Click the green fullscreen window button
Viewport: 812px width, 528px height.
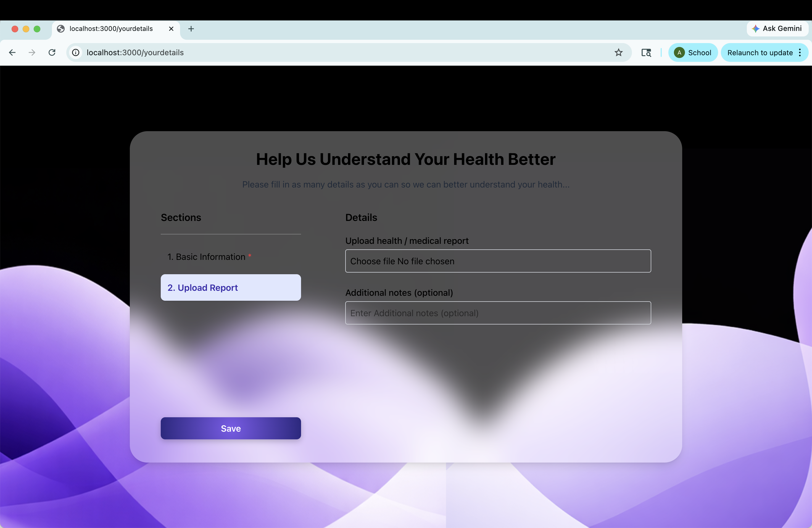point(37,29)
